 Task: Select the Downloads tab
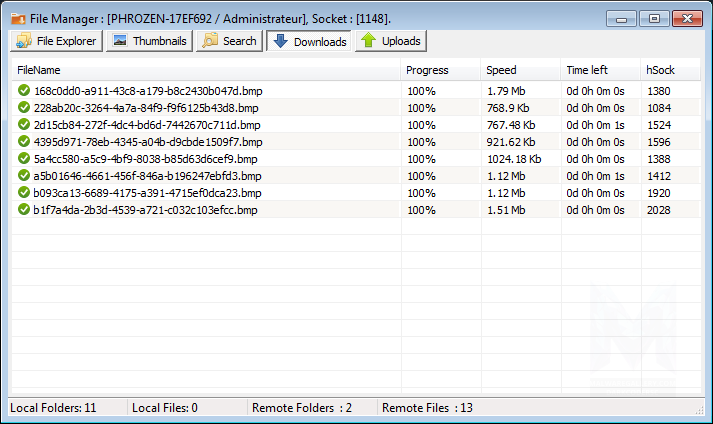(309, 41)
